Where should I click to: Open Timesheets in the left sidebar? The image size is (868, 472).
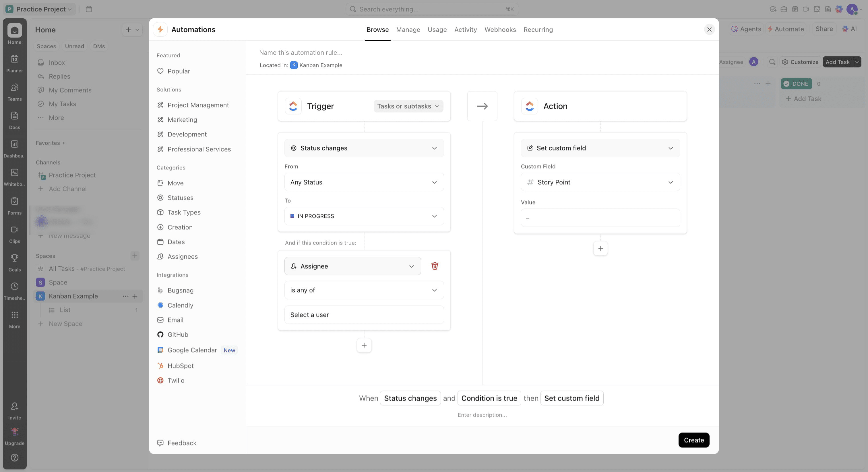(14, 291)
